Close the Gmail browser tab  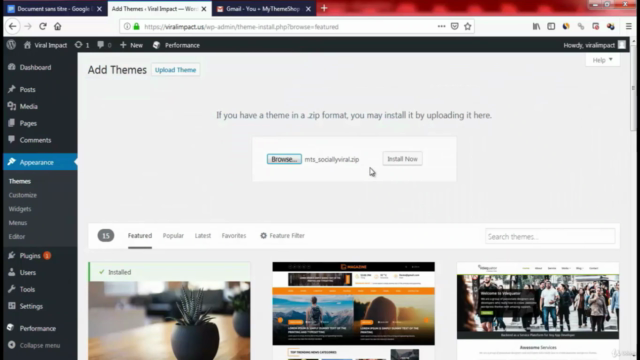(308, 9)
